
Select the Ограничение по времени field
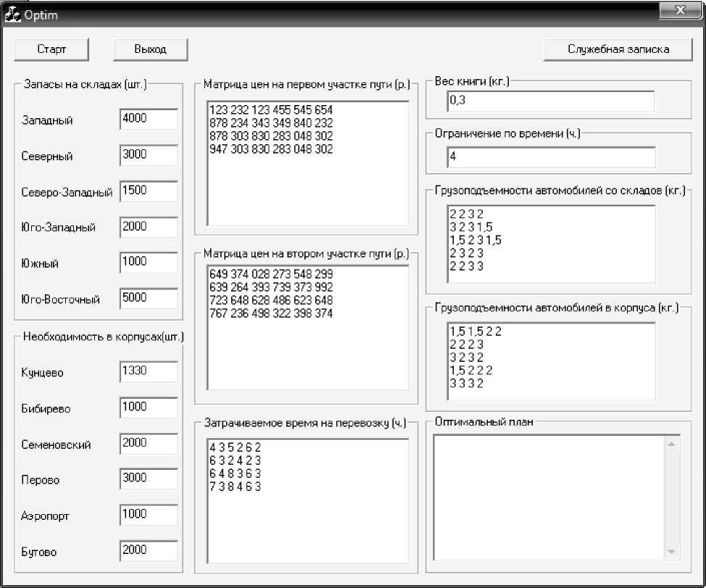tap(551, 157)
